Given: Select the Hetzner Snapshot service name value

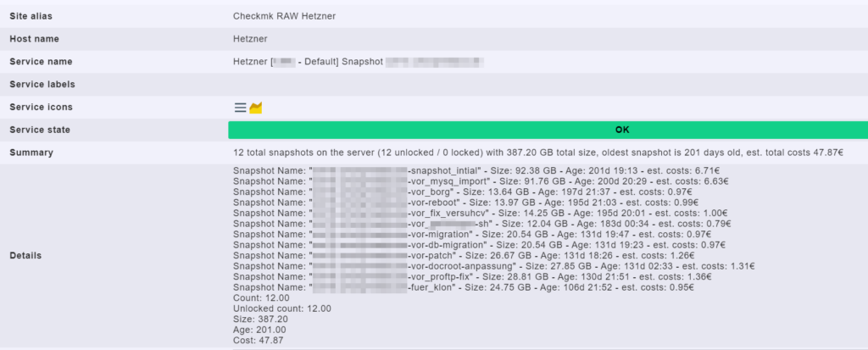Looking at the screenshot, I should 356,62.
